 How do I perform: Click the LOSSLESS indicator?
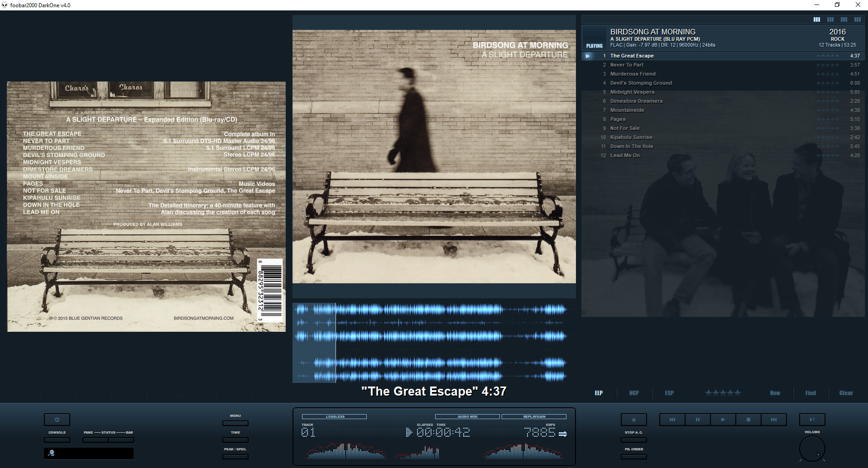click(x=335, y=416)
